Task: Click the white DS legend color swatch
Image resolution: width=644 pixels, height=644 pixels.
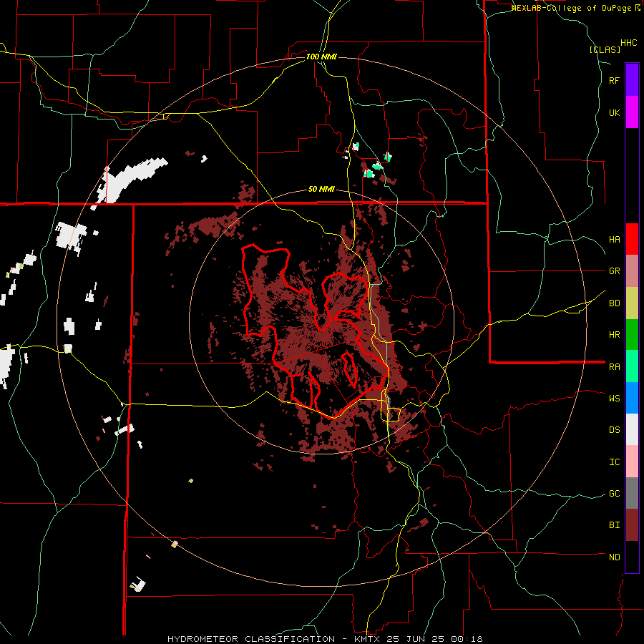Action: (632, 429)
